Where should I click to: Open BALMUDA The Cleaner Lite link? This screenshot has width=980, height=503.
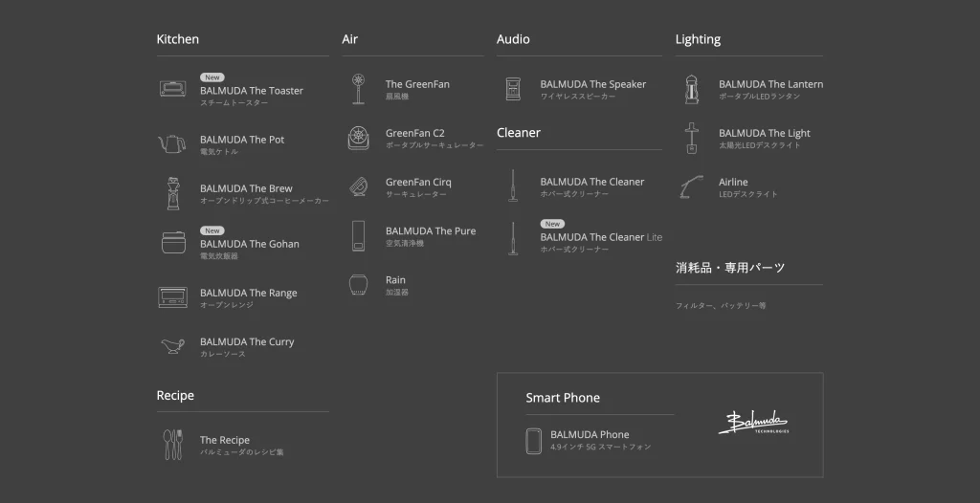[601, 237]
